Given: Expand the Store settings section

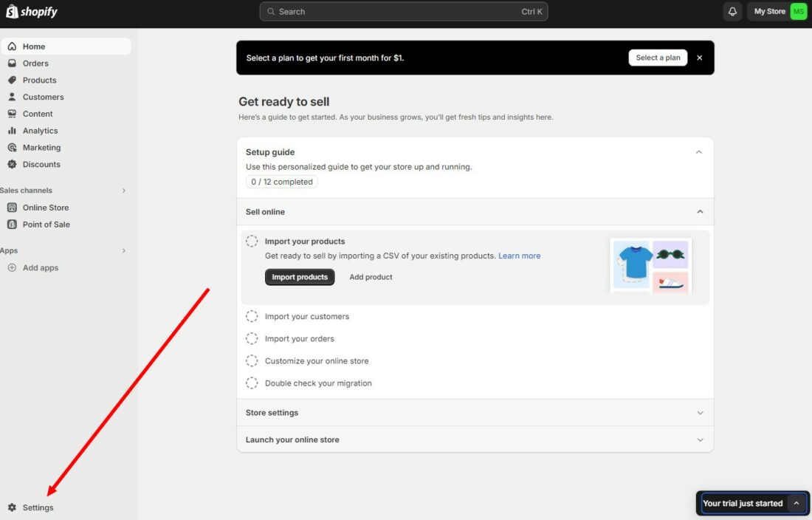Looking at the screenshot, I should tap(699, 412).
